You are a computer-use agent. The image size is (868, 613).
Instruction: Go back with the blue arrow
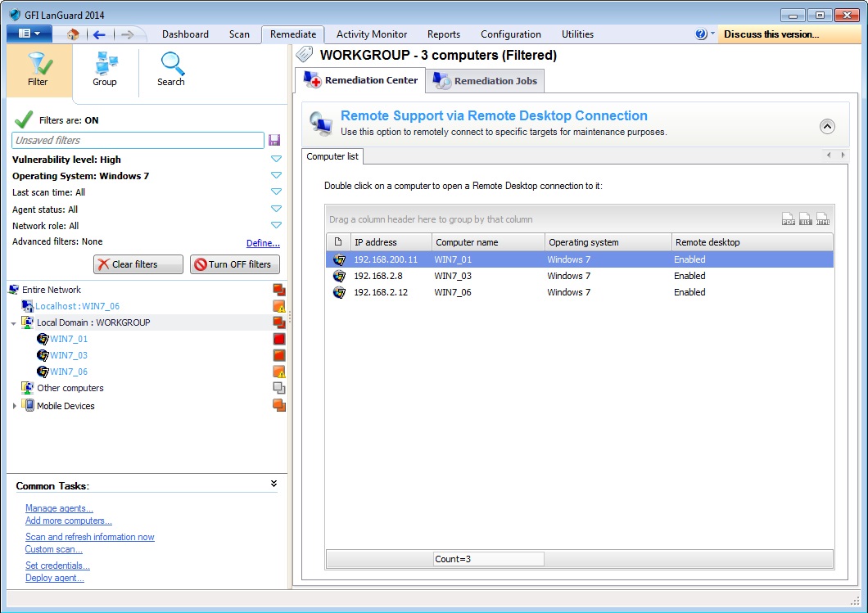coord(99,35)
